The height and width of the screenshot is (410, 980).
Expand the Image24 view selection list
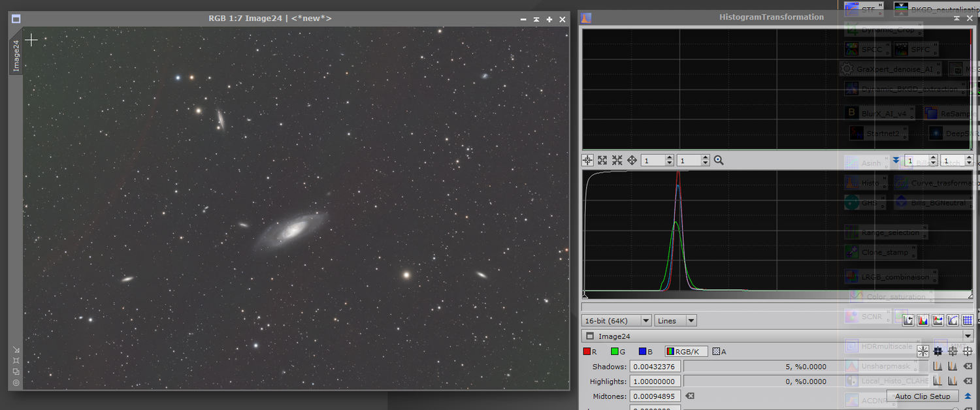(968, 336)
